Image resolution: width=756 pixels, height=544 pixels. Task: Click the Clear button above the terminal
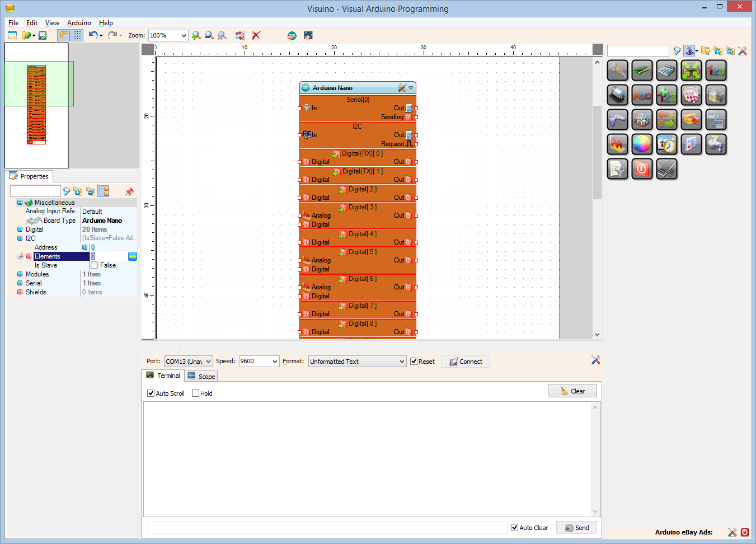coord(572,390)
